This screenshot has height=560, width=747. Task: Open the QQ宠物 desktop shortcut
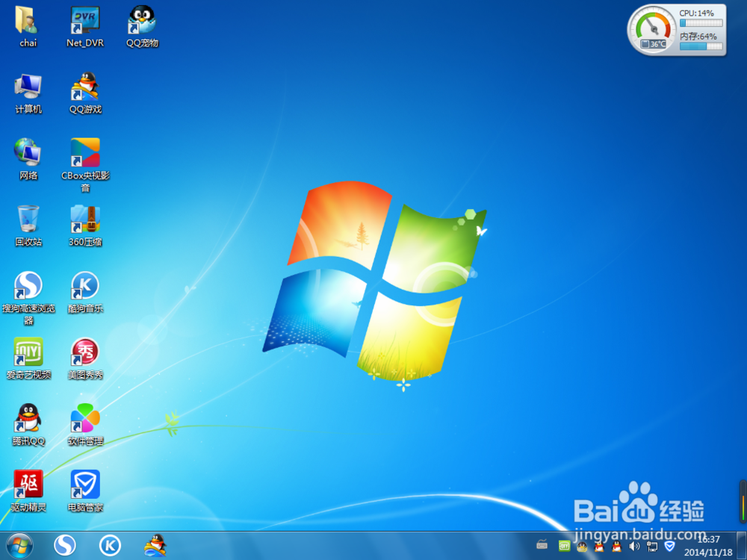click(x=142, y=27)
